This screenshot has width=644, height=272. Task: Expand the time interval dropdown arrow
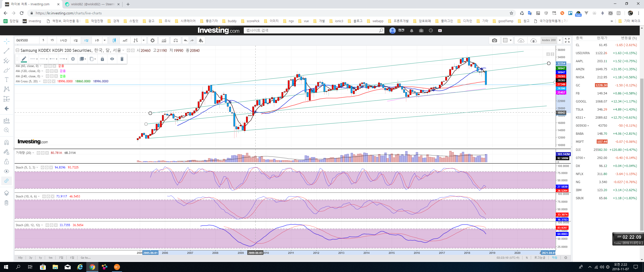point(105,40)
